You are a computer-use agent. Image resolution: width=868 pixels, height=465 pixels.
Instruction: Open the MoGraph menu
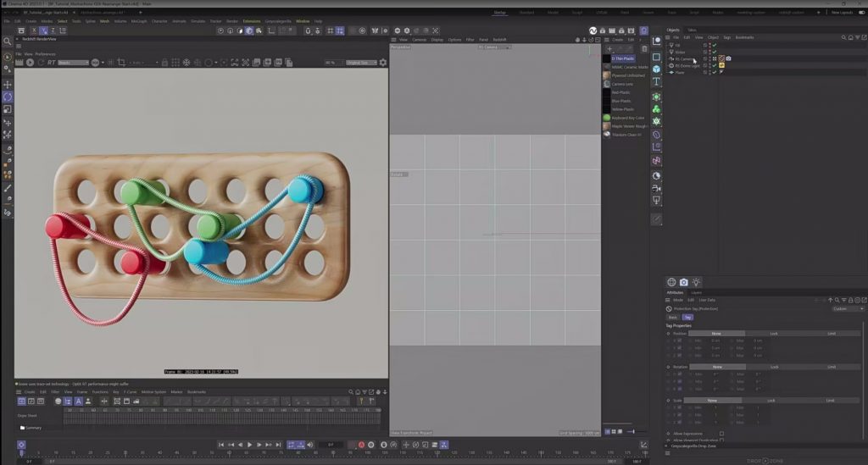139,21
